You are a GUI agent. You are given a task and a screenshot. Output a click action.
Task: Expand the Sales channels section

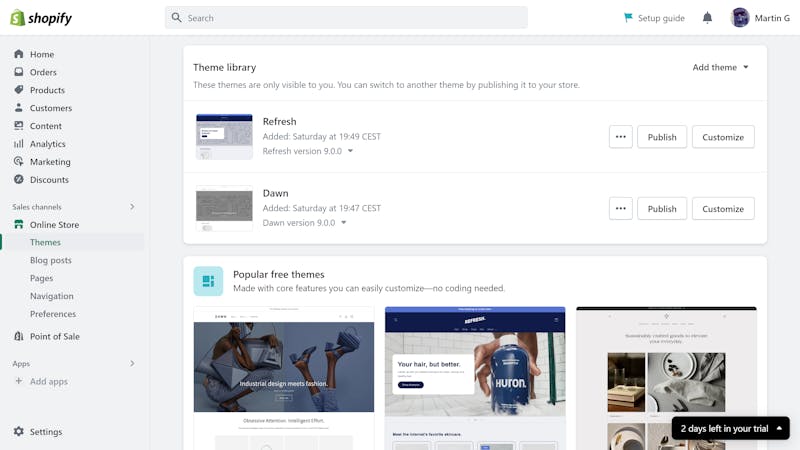pyautogui.click(x=132, y=207)
